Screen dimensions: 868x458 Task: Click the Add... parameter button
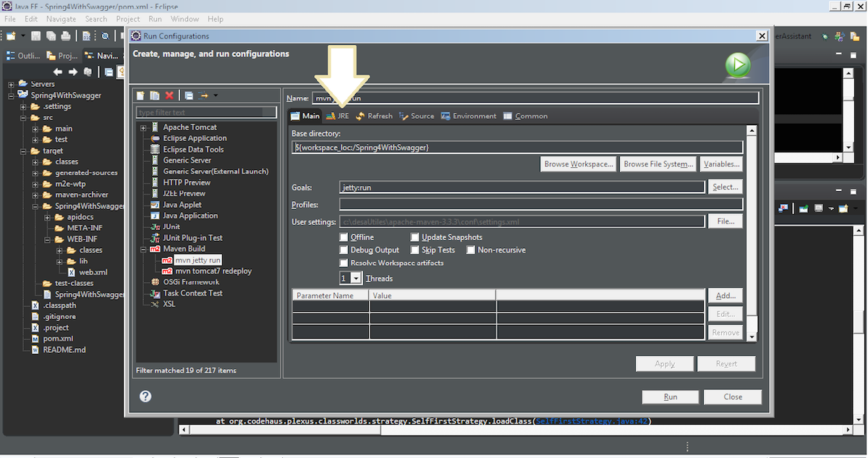(726, 295)
